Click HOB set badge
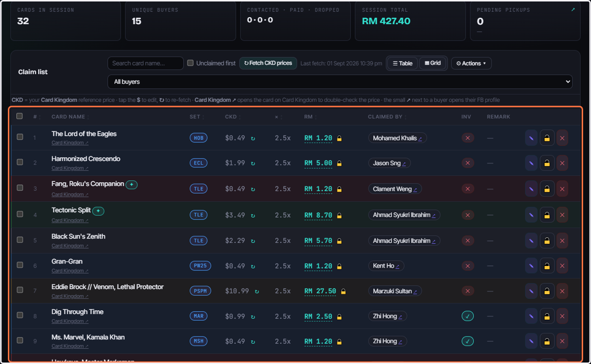The image size is (591, 364). pos(198,138)
